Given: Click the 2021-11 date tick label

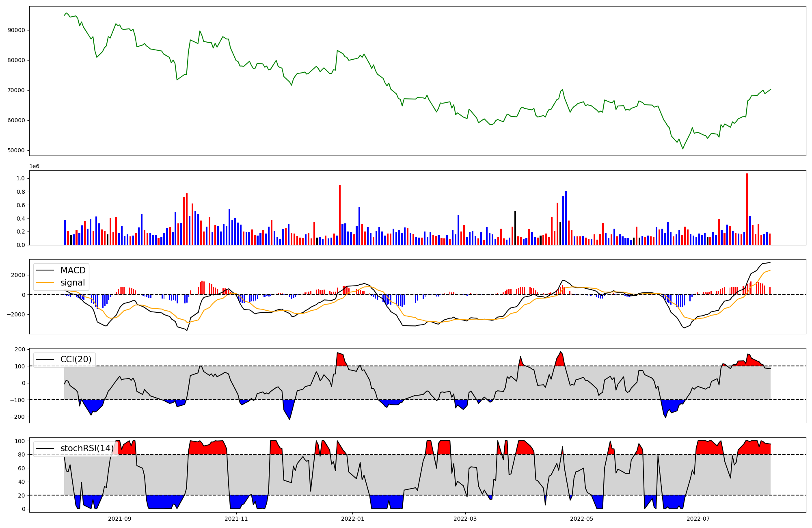Looking at the screenshot, I should tap(236, 519).
